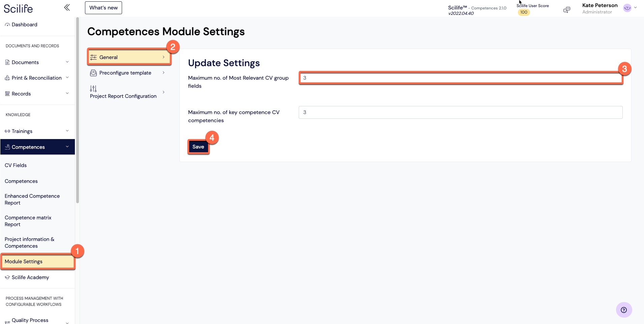Open Module Settings in sidebar
Screen dimensions: 644x324
click(x=38, y=262)
